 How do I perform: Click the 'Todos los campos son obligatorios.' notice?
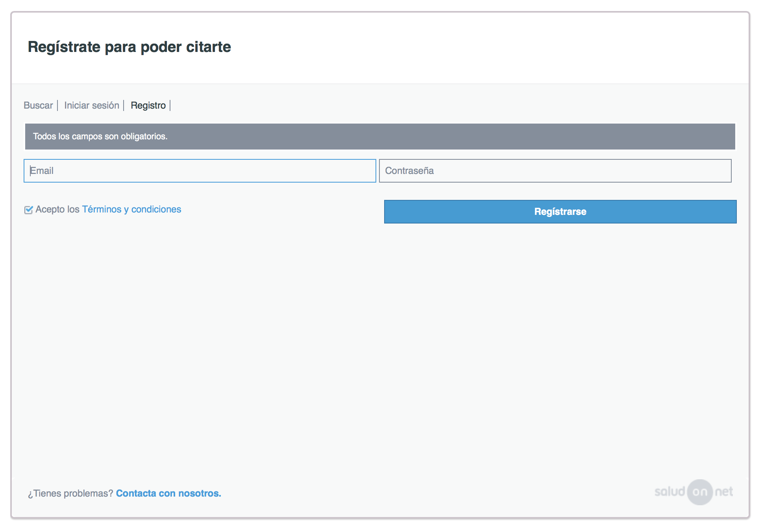pyautogui.click(x=380, y=137)
